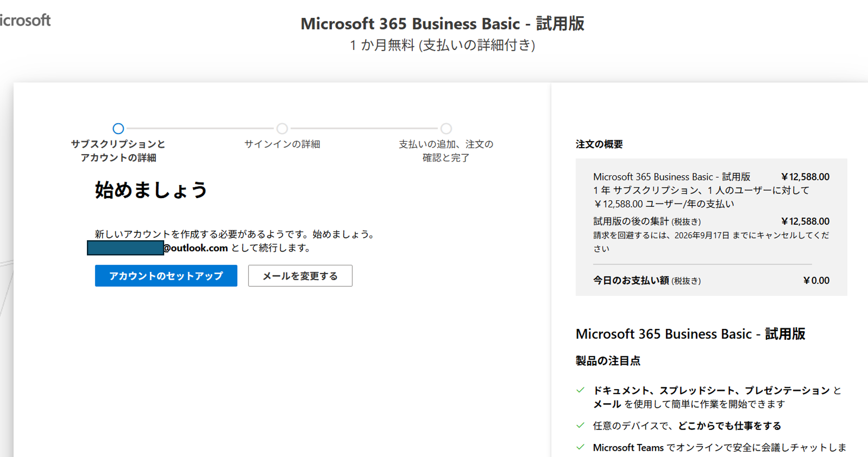Click the checkmark beside ドキュメント、スプレッドシート feature
The width and height of the screenshot is (868, 457).
pyautogui.click(x=580, y=390)
